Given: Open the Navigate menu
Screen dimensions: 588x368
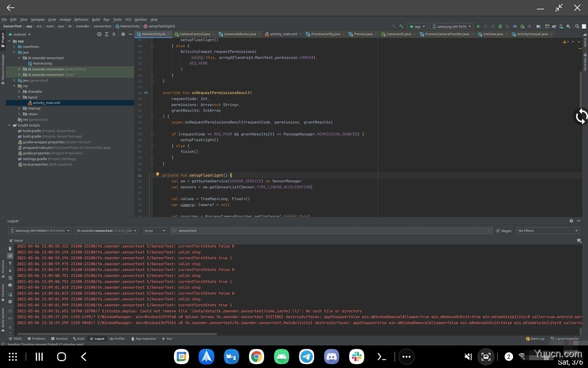Looking at the screenshot, I should coord(38,20).
